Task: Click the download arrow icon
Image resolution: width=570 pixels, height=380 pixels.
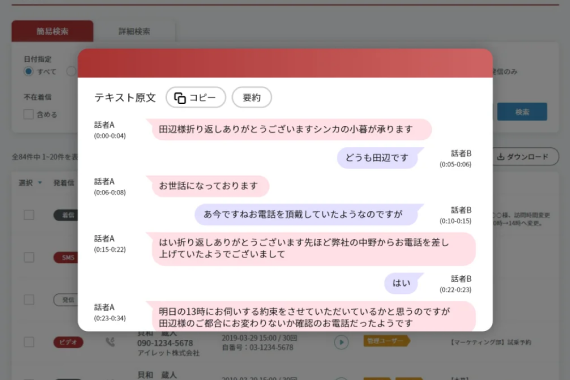Action: (x=501, y=157)
